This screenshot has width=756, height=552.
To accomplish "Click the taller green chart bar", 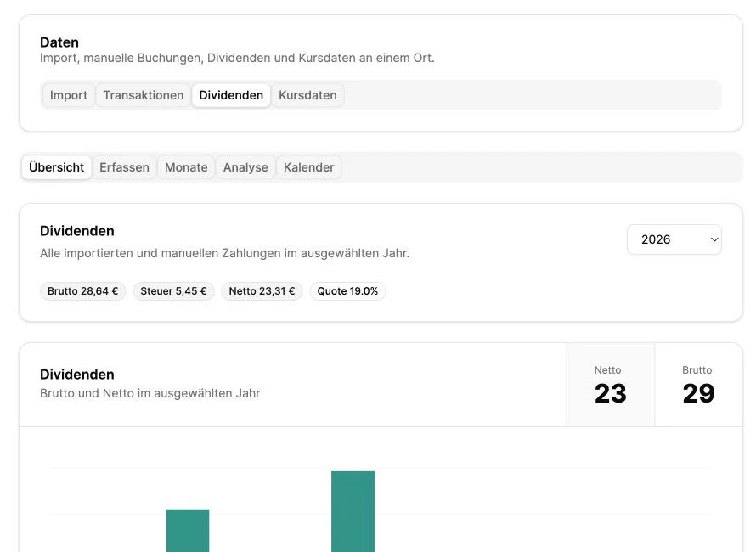I will click(353, 511).
